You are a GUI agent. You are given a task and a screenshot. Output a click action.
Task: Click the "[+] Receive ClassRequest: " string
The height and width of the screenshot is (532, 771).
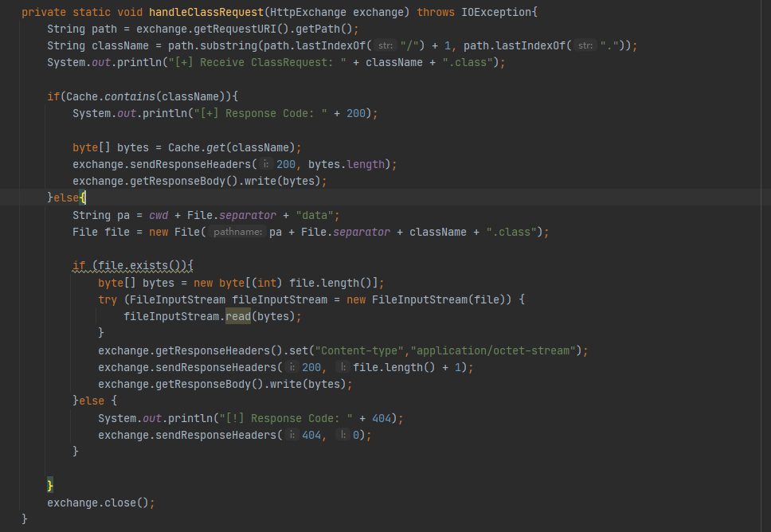coord(257,62)
